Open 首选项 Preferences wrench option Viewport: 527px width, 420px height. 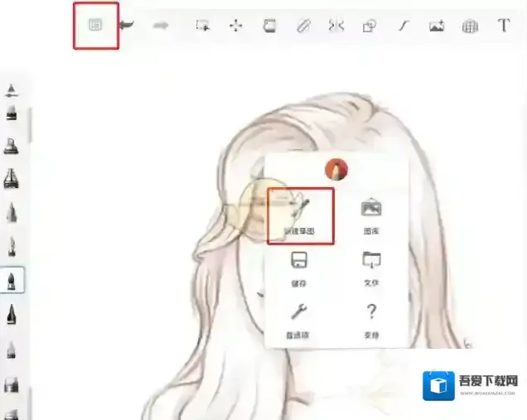(298, 321)
